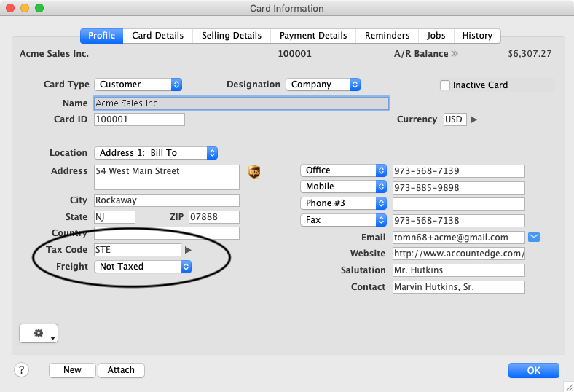Click the Currency lookup arrow

pyautogui.click(x=473, y=119)
